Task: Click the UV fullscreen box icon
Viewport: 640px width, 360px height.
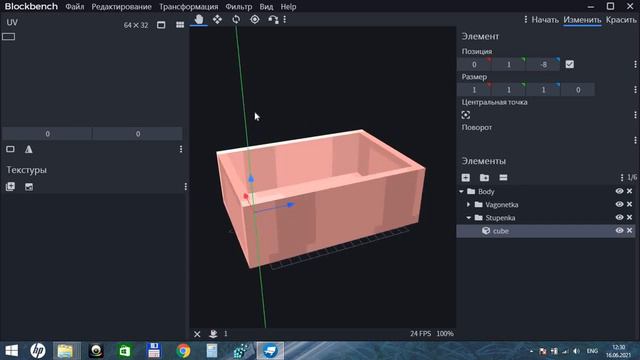Action: (x=161, y=25)
